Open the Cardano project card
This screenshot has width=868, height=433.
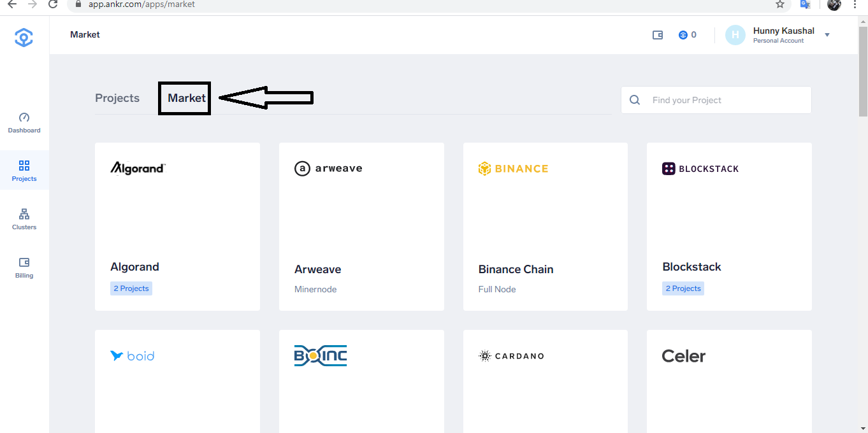tap(545, 381)
